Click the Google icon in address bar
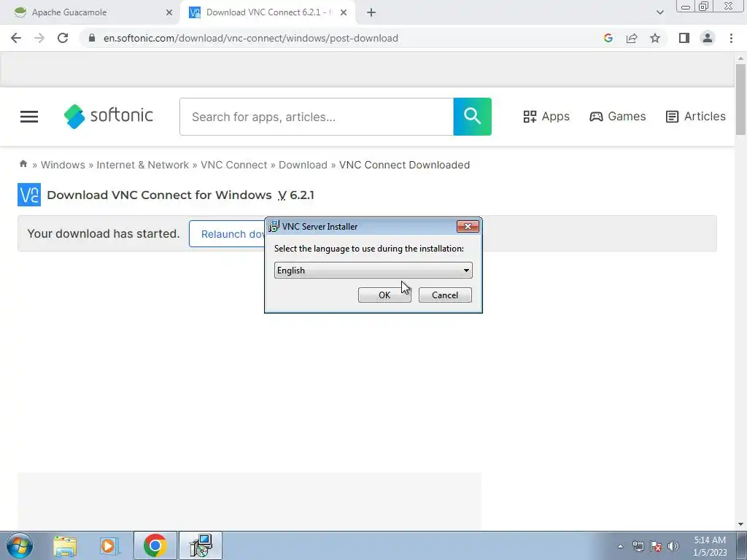Viewport: 747px width, 560px height. tap(608, 38)
